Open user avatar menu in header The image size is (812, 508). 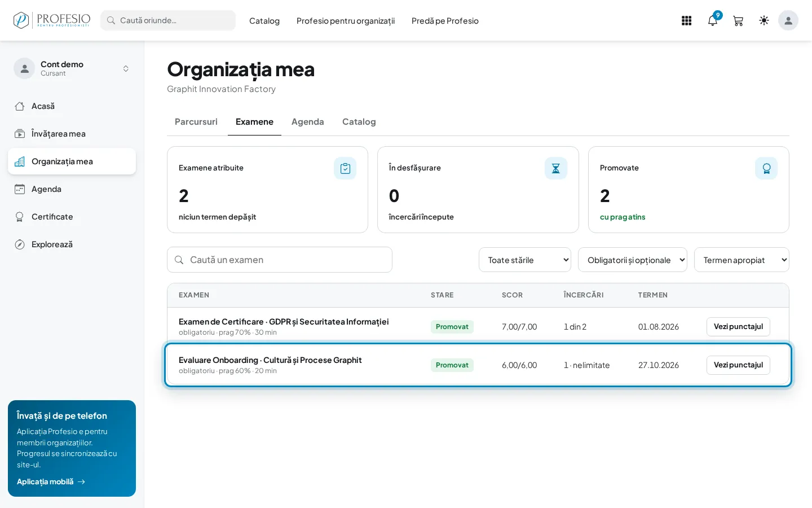pos(788,20)
